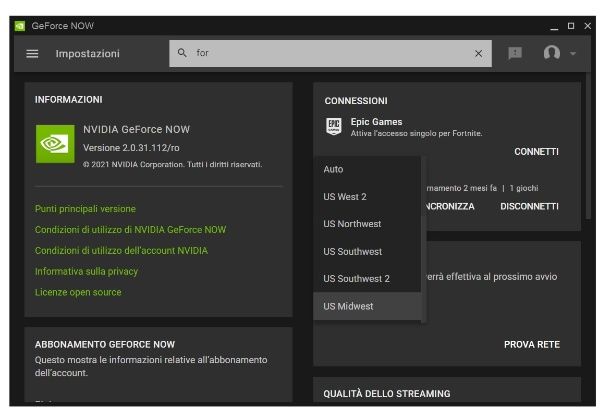
Task: Clear the search field with X
Action: 479,54
